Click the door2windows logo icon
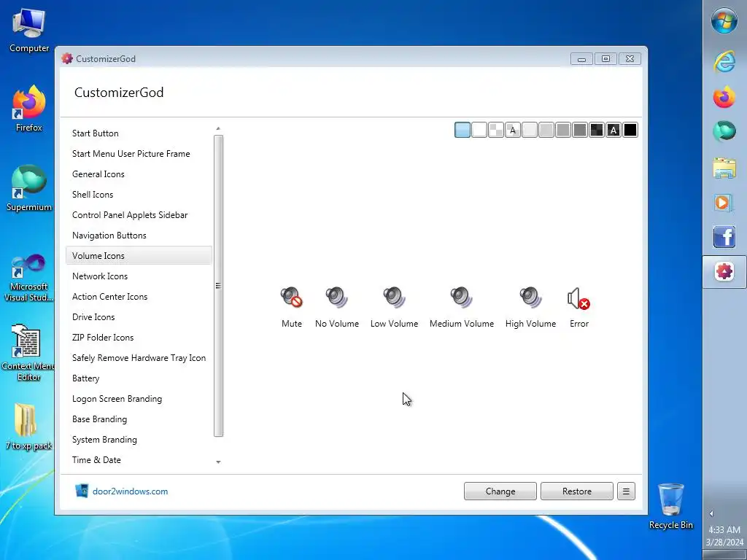Viewport: 747px width, 560px height. [82, 491]
